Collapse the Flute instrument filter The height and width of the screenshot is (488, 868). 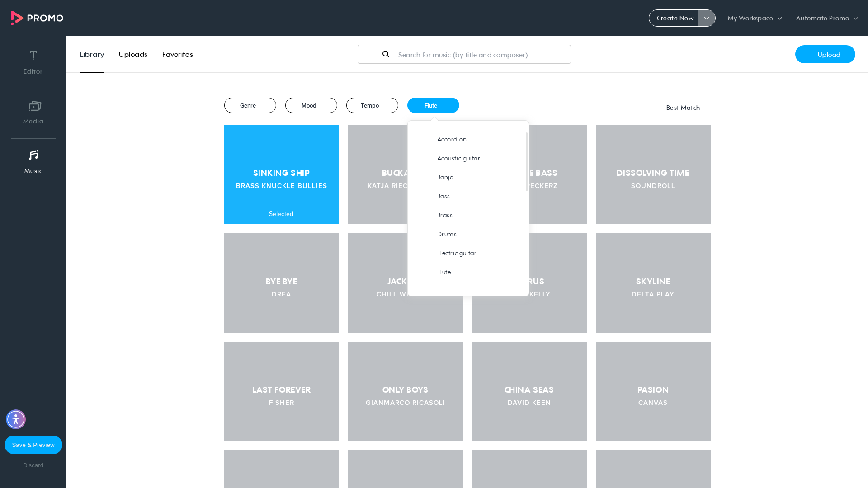click(x=433, y=105)
